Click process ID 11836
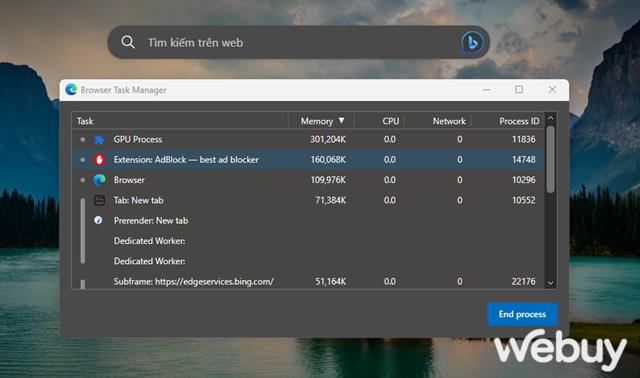640x378 pixels. click(x=524, y=139)
